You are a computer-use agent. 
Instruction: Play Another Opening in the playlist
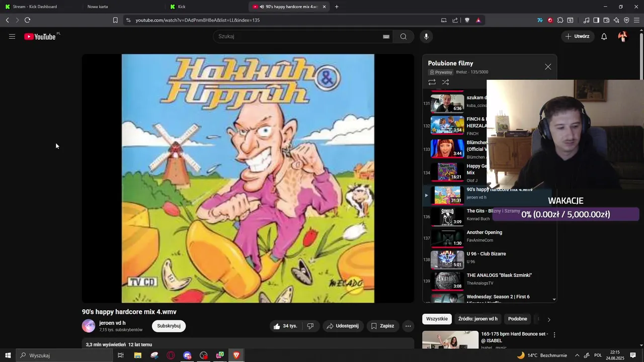tap(484, 232)
